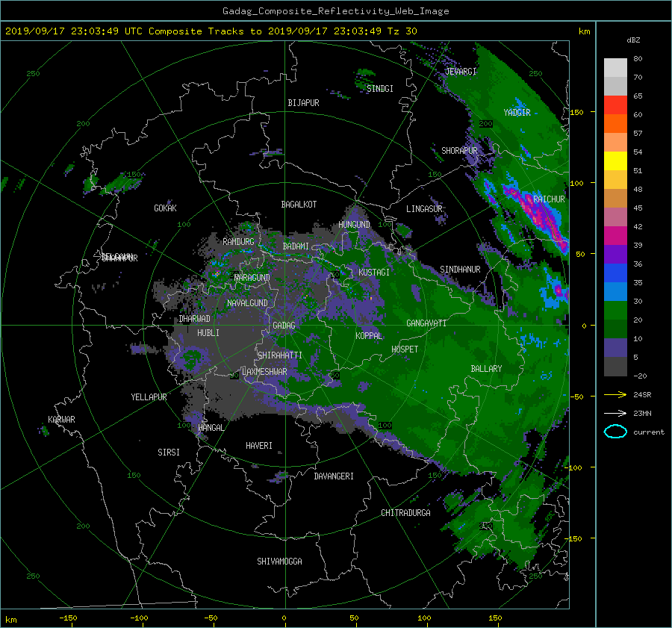Click the YELLAPUR city label
Screen dimensions: 672x628
[x=149, y=397]
